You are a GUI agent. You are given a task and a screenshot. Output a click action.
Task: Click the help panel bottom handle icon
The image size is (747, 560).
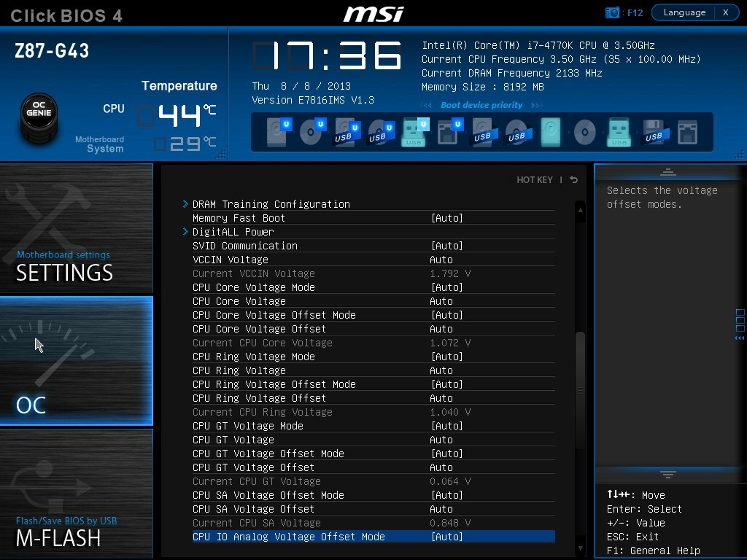[x=668, y=474]
